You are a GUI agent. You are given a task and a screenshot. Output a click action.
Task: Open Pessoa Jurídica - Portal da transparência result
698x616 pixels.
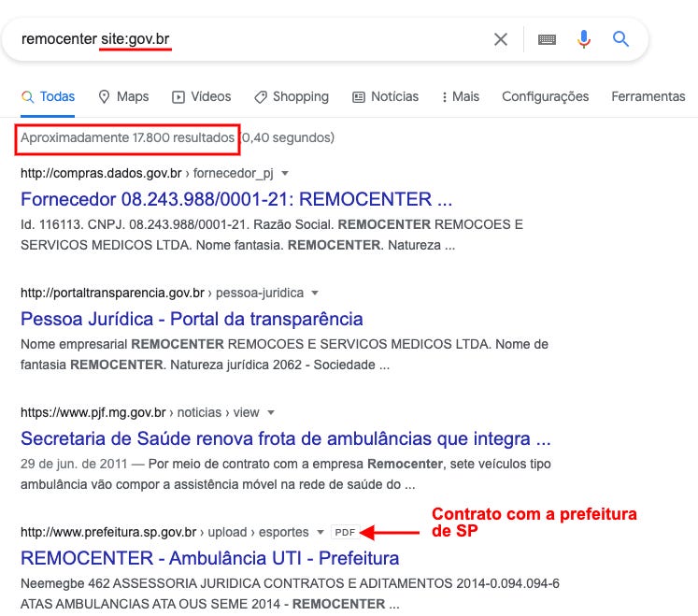pos(192,319)
